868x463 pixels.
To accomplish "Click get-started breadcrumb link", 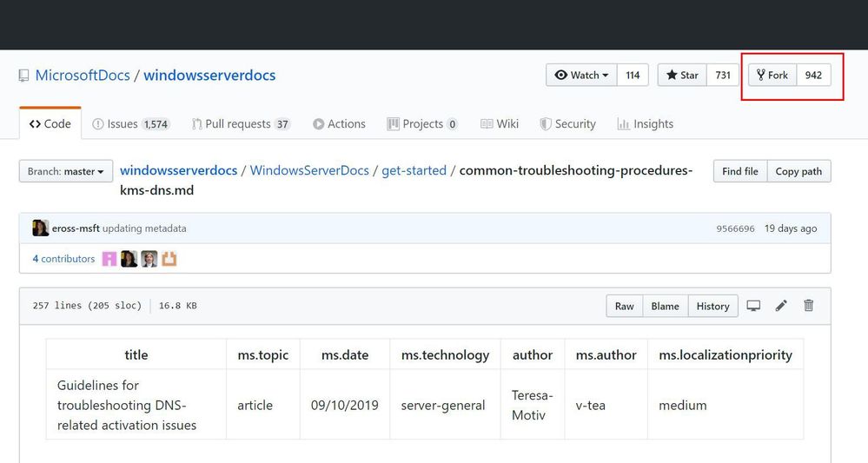I will (x=414, y=170).
